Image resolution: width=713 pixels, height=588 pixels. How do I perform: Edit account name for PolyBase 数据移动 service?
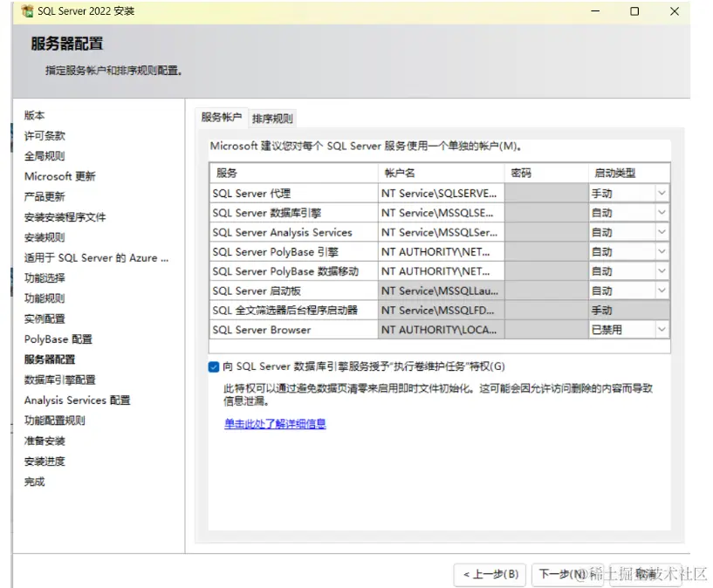point(441,271)
